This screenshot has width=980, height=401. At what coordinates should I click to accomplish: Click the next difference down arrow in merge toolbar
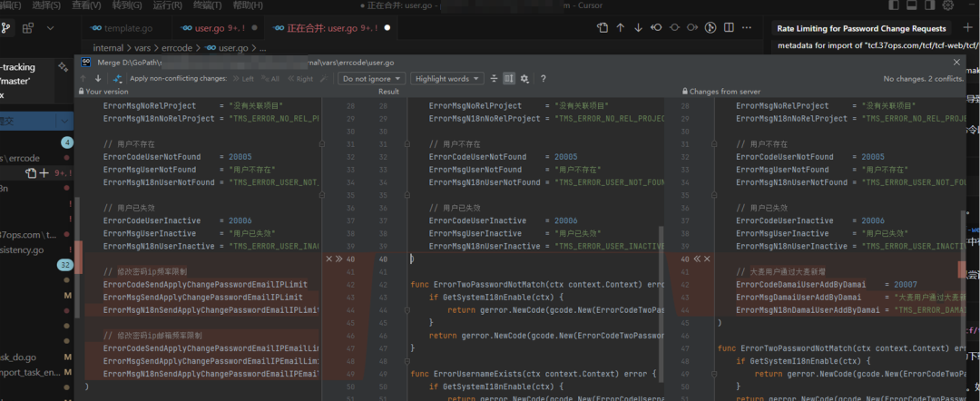pos(98,79)
